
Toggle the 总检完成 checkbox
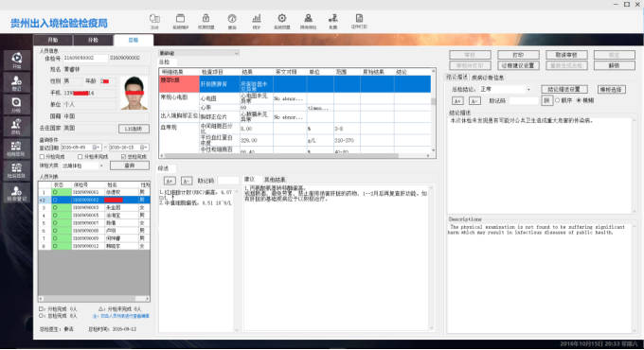pyautogui.click(x=124, y=157)
